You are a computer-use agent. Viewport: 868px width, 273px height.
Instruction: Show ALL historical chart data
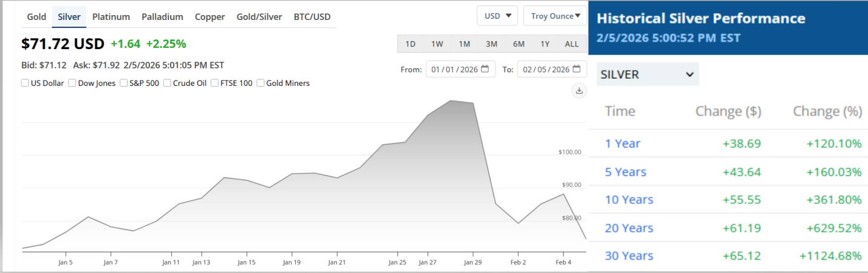coord(572,44)
